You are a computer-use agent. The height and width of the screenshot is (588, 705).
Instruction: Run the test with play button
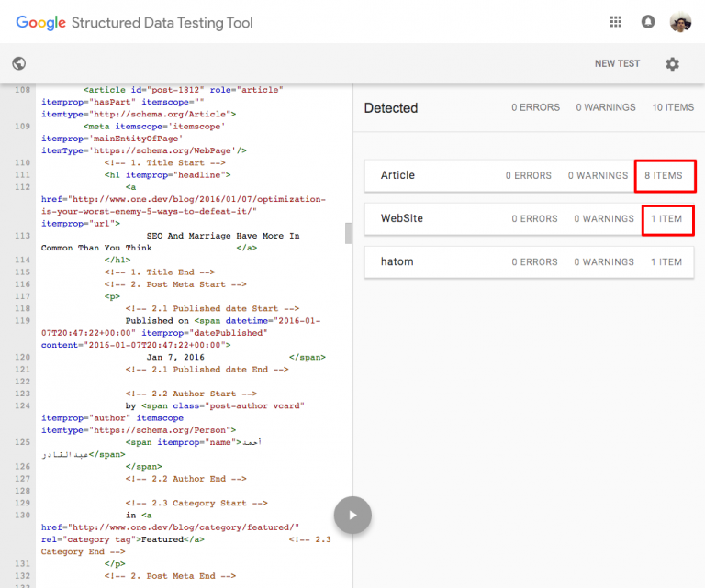point(352,515)
